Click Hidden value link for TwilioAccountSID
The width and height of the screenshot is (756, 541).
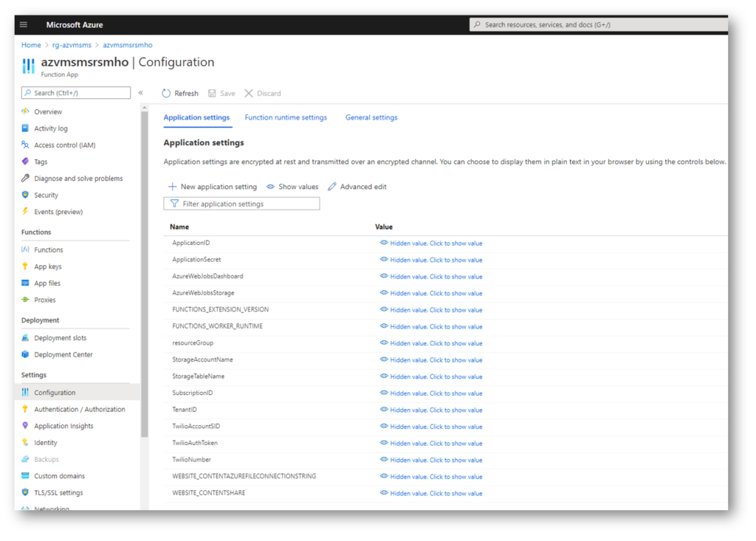pyautogui.click(x=436, y=427)
